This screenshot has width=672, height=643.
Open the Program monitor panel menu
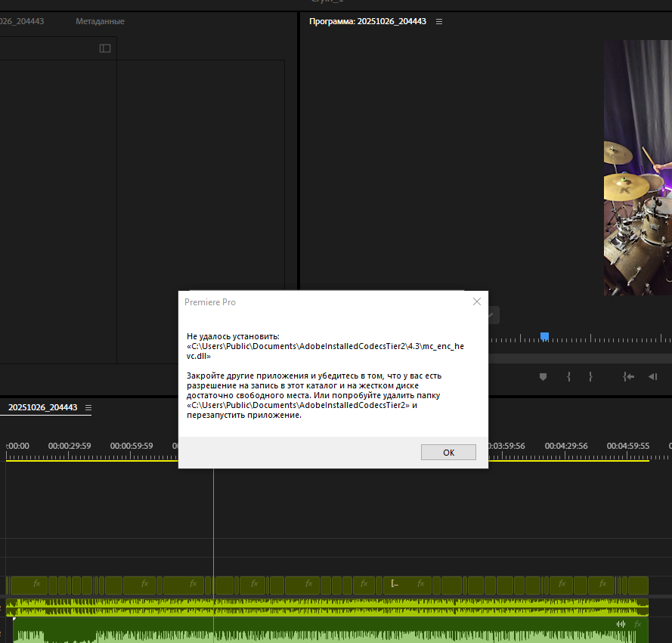(x=439, y=22)
